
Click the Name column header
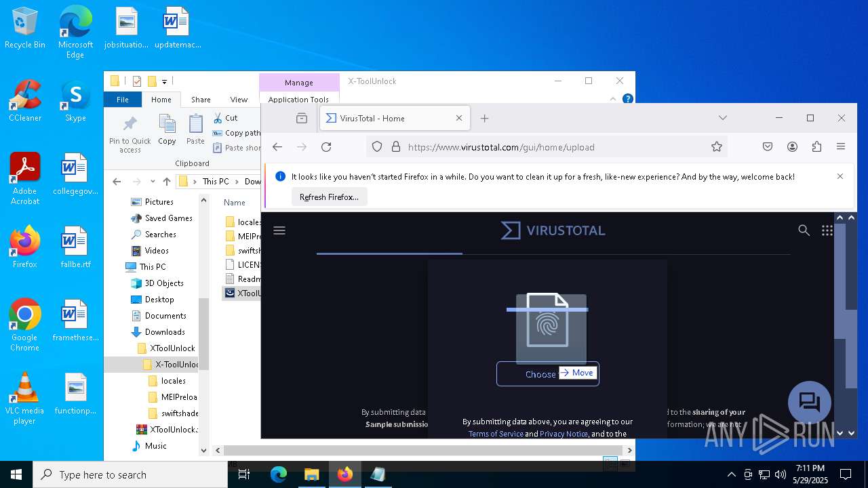(x=235, y=202)
